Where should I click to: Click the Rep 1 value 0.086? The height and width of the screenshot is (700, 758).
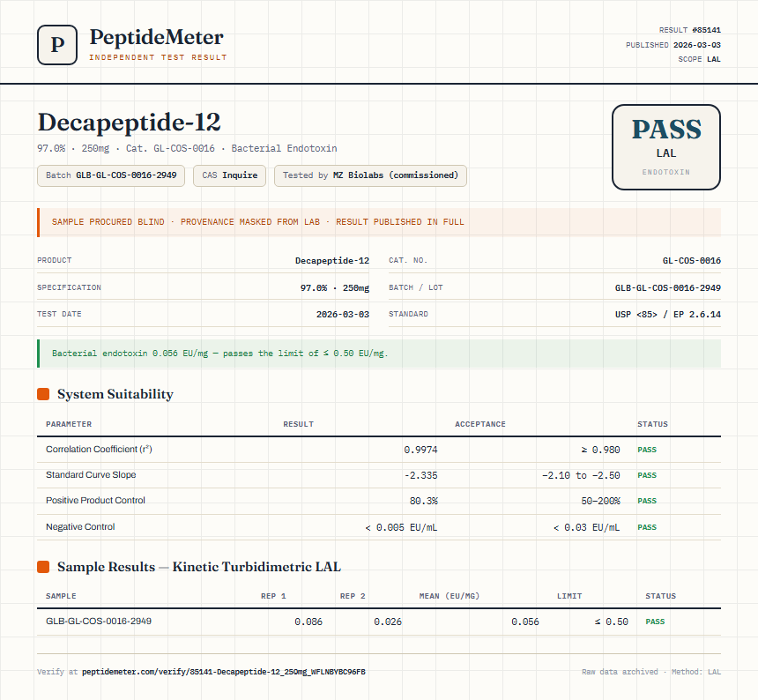[308, 622]
